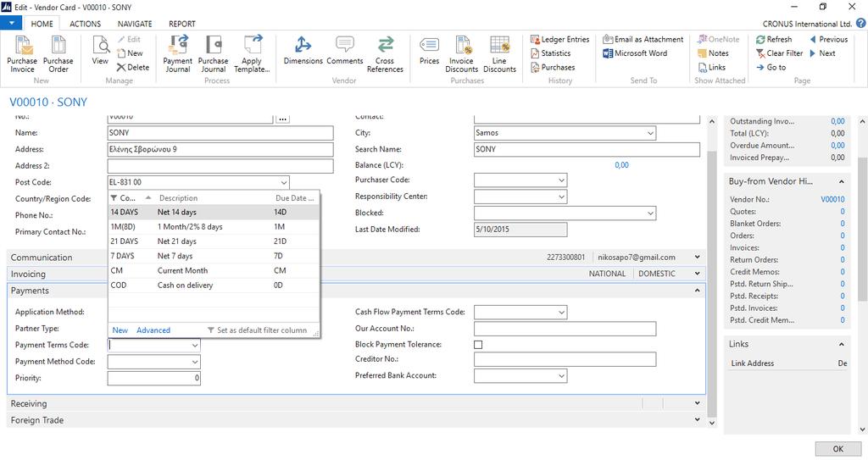The width and height of the screenshot is (868, 460).
Task: Delete the vendor record
Action: pyautogui.click(x=133, y=67)
